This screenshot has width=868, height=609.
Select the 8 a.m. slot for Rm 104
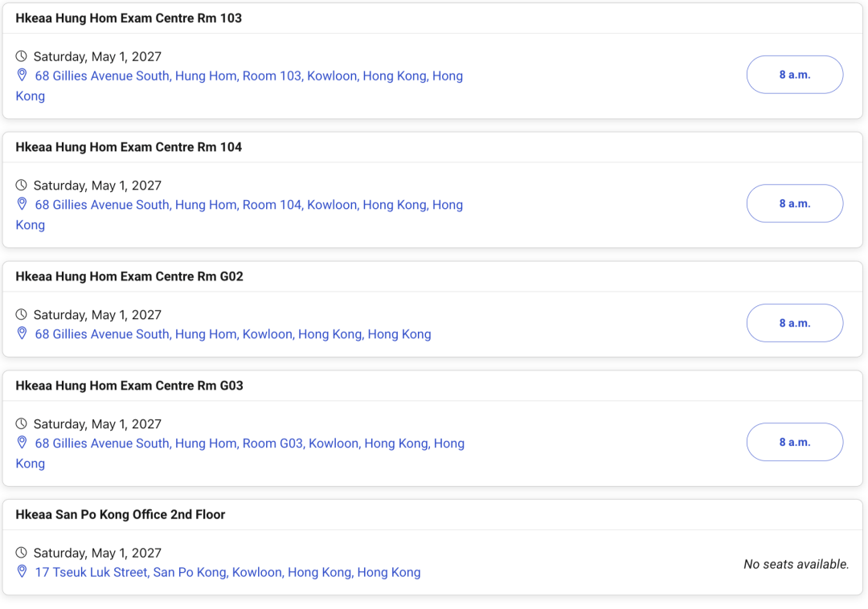click(x=794, y=203)
